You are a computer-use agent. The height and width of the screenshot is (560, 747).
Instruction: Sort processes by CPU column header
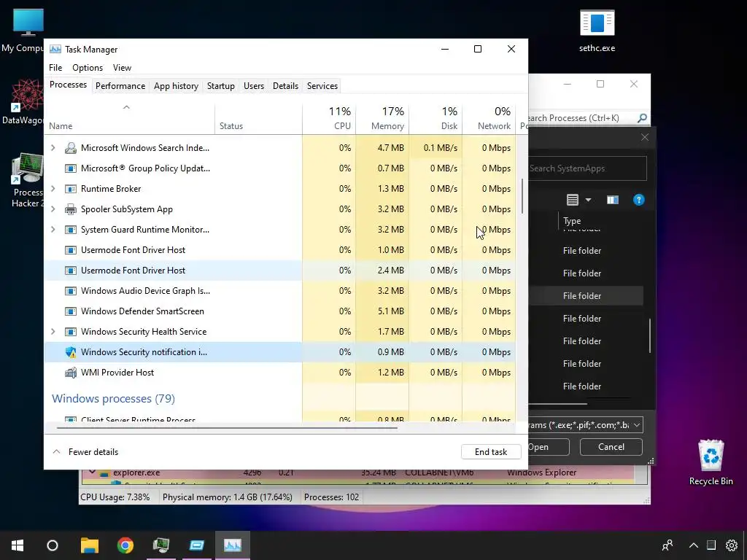(x=329, y=119)
